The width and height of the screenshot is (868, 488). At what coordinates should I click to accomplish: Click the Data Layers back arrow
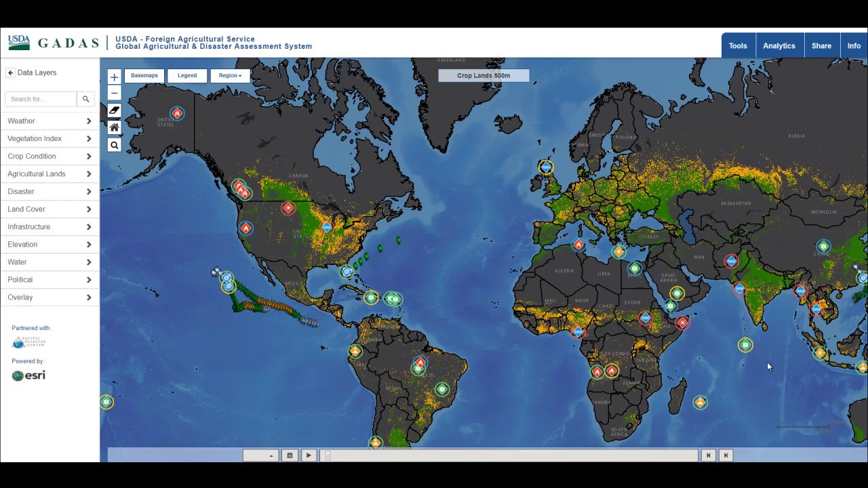pos(10,73)
